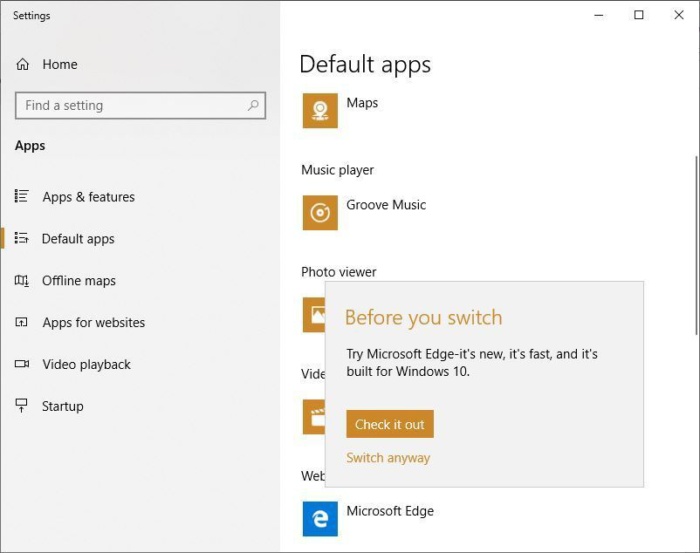Click the Video playback camera icon
Viewport: 700px width, 553px height.
(21, 364)
